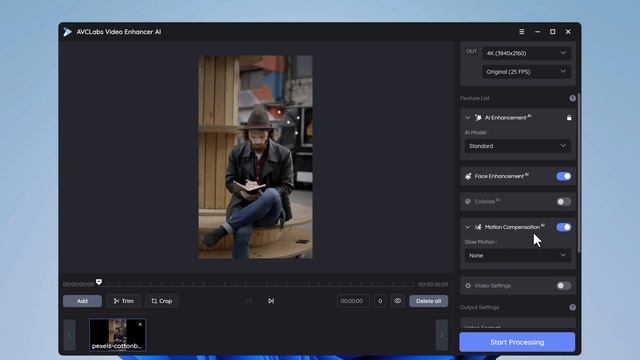Click the Delete all button
Viewport: 640px width, 360px height.
[x=429, y=301]
